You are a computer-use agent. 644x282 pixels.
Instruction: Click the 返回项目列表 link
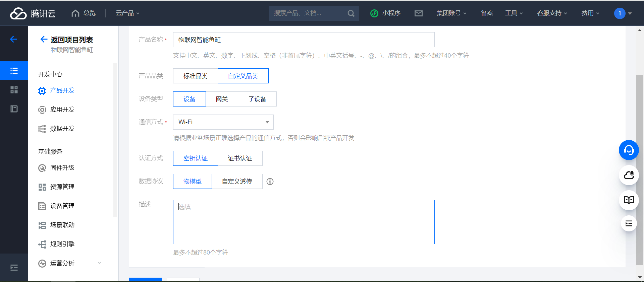click(71, 40)
